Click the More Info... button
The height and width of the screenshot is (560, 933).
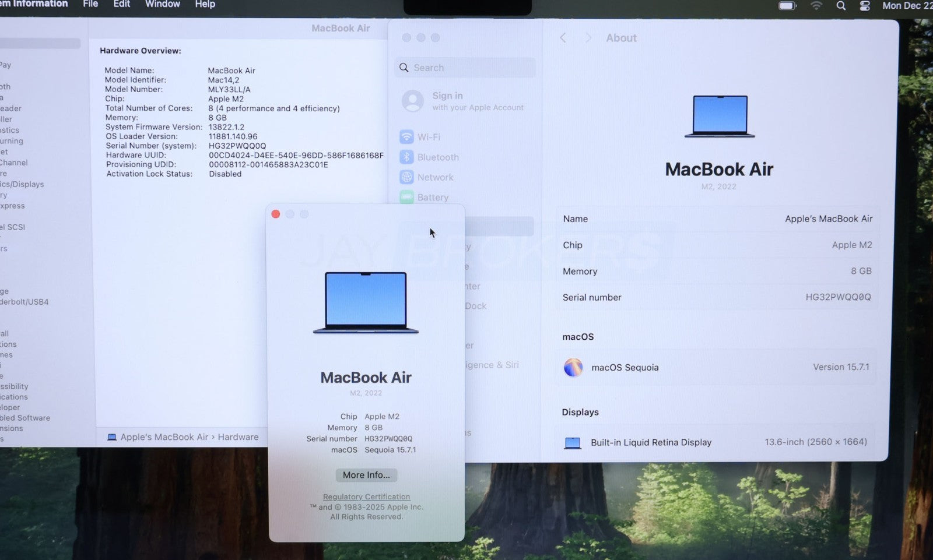pos(366,475)
